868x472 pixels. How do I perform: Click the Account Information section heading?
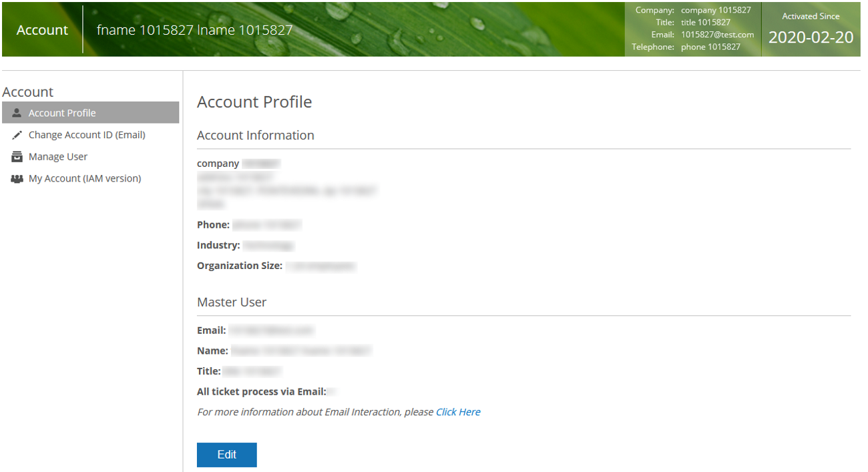(x=255, y=136)
